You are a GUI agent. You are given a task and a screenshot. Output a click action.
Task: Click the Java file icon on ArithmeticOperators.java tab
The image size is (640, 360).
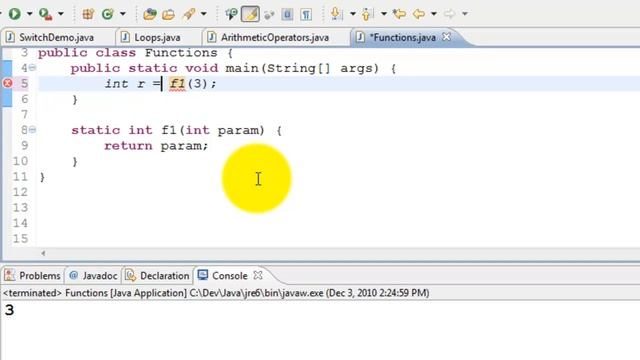click(211, 37)
